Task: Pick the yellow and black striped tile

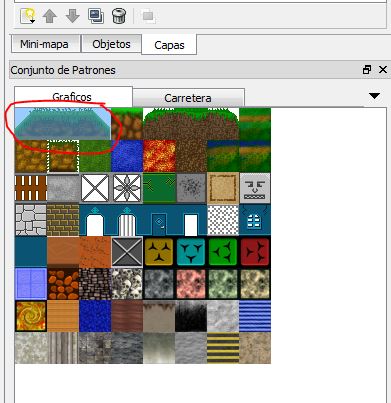Action: [223, 348]
